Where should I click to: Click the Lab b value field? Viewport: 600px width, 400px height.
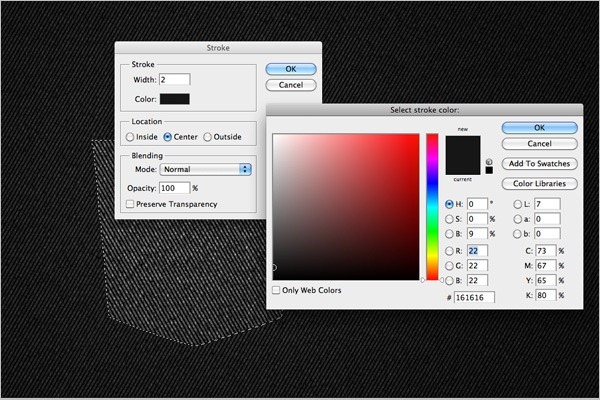click(547, 233)
